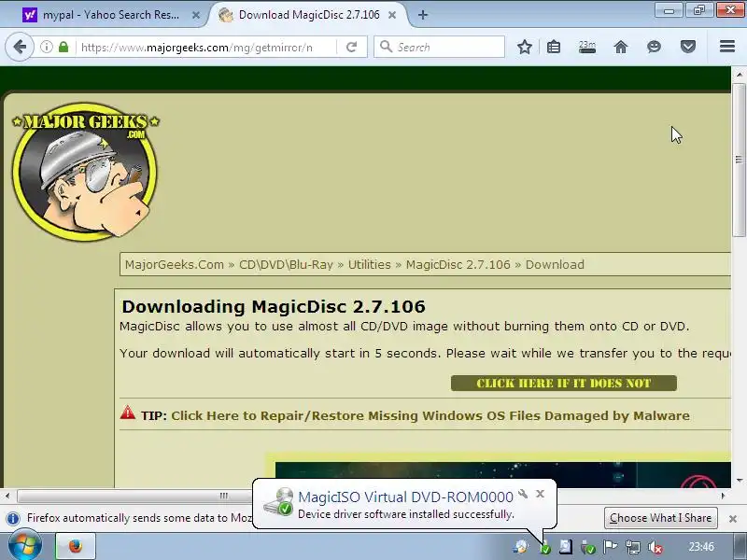
Task: Open the Utilities breadcrumb link
Action: point(369,265)
